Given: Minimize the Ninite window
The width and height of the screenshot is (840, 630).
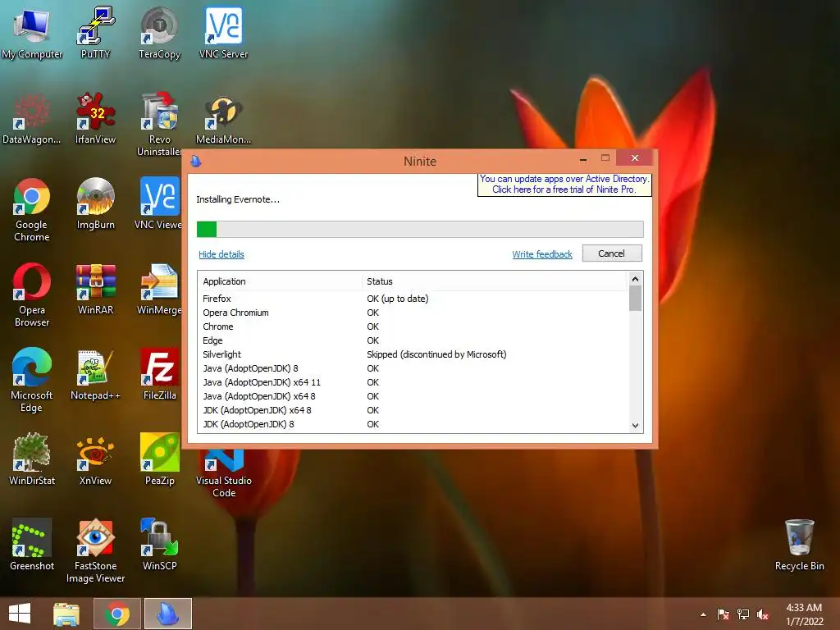Looking at the screenshot, I should [583, 159].
